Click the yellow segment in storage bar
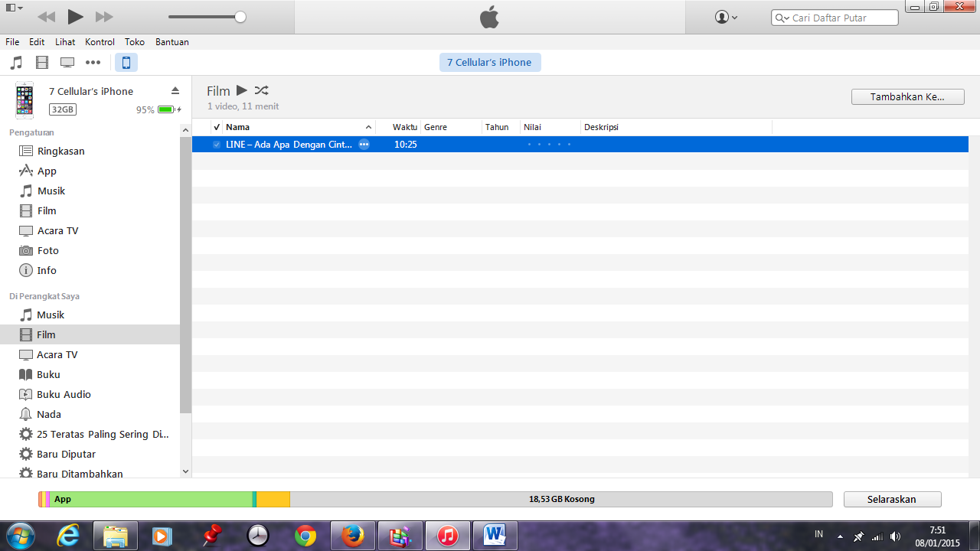This screenshot has height=551, width=980. pos(273,499)
